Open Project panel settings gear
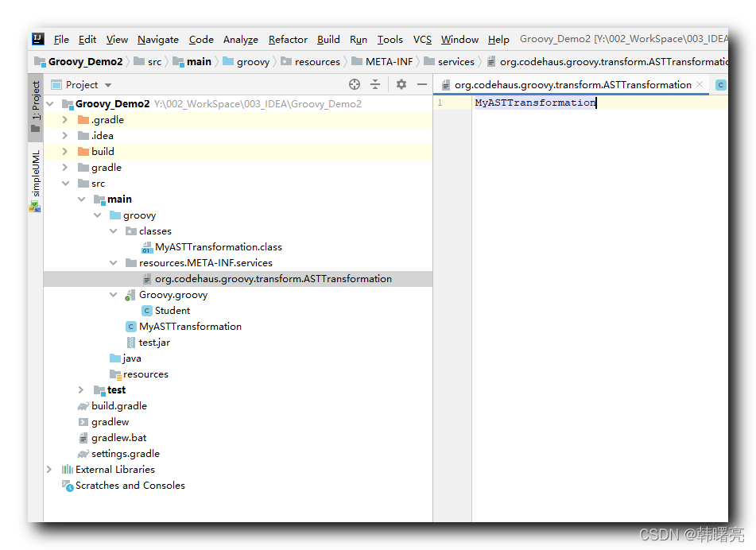 (401, 84)
